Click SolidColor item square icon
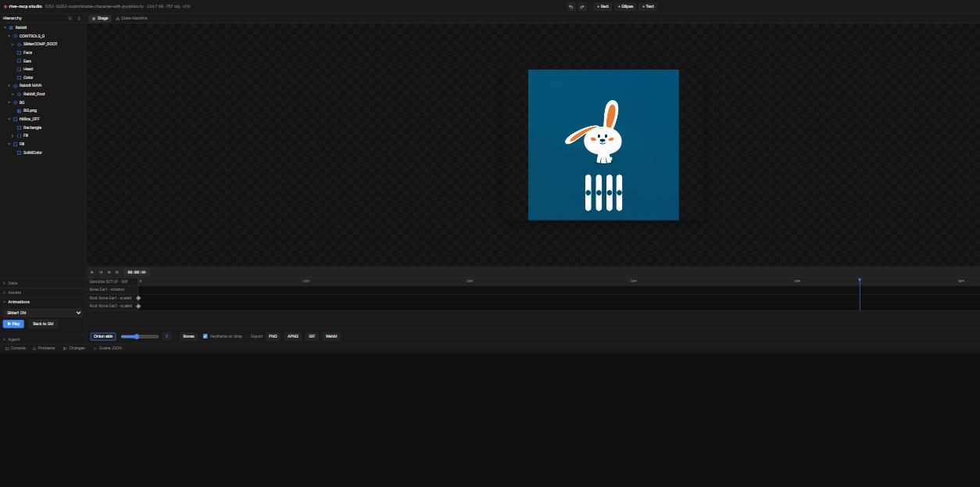 19,152
